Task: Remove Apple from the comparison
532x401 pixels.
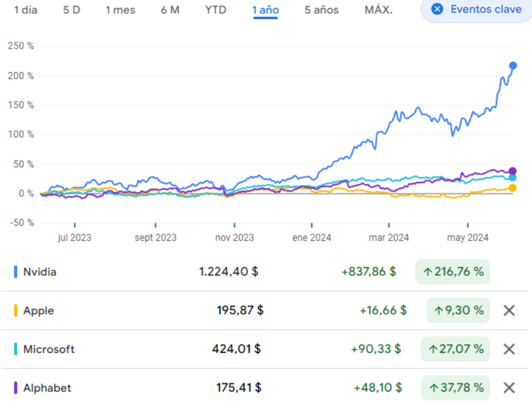Action: (x=509, y=311)
